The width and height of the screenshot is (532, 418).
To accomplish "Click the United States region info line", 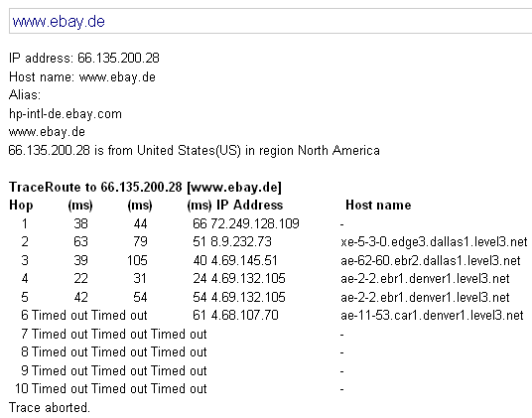I will click(x=195, y=150).
